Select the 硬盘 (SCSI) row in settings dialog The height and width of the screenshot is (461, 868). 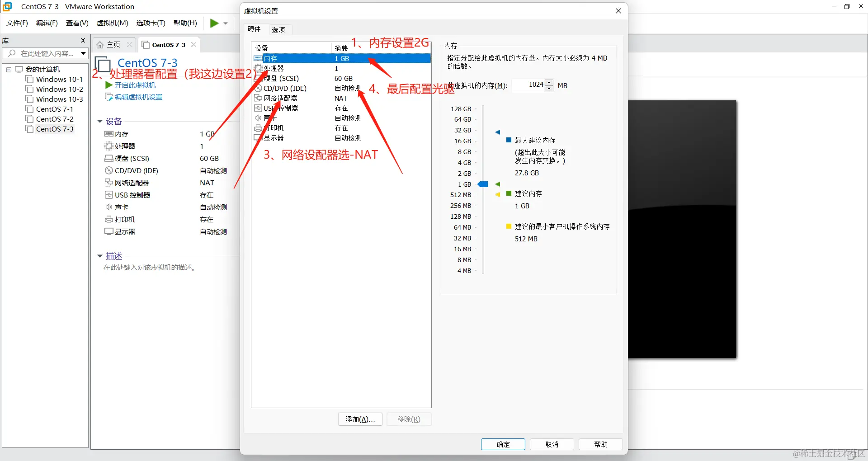[342, 78]
